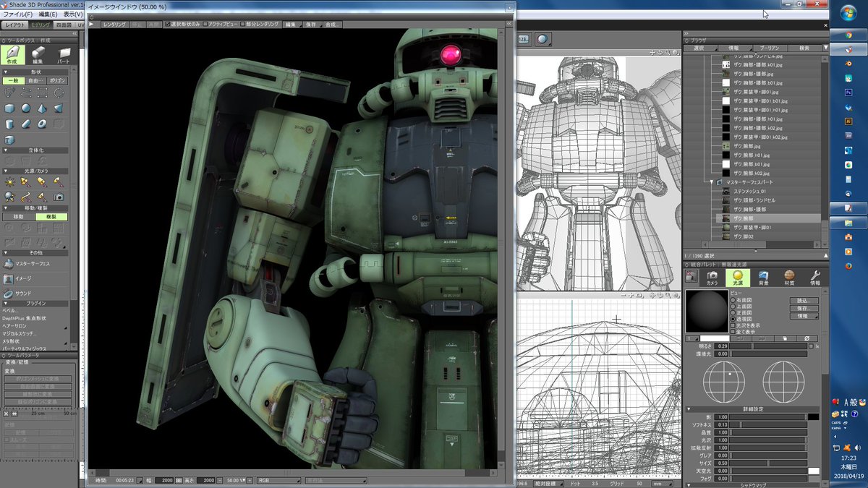
Task: Open Illustrator from the taskbar
Action: pos(848,122)
